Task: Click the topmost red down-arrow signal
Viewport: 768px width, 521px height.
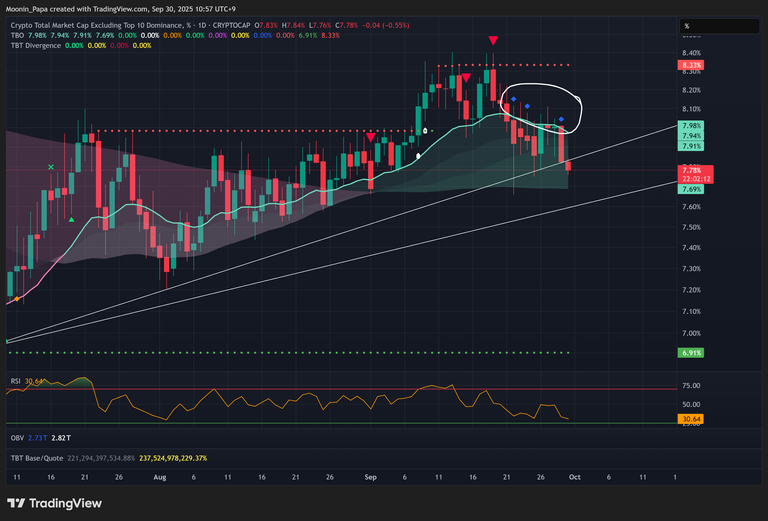Action: [493, 40]
